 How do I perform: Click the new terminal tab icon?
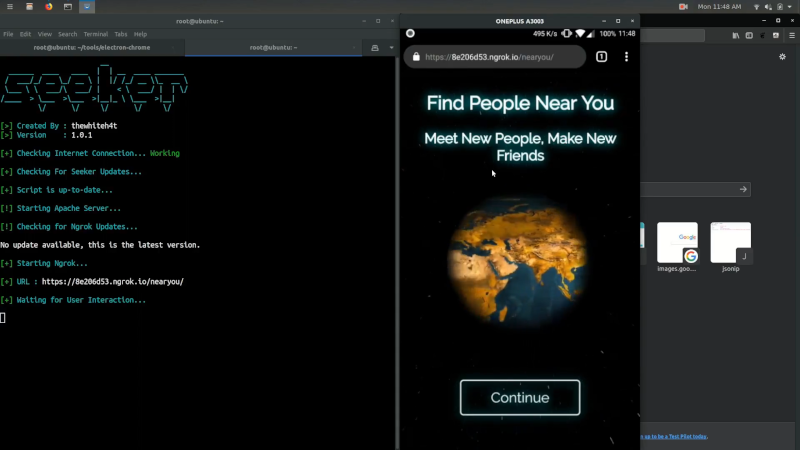click(375, 47)
